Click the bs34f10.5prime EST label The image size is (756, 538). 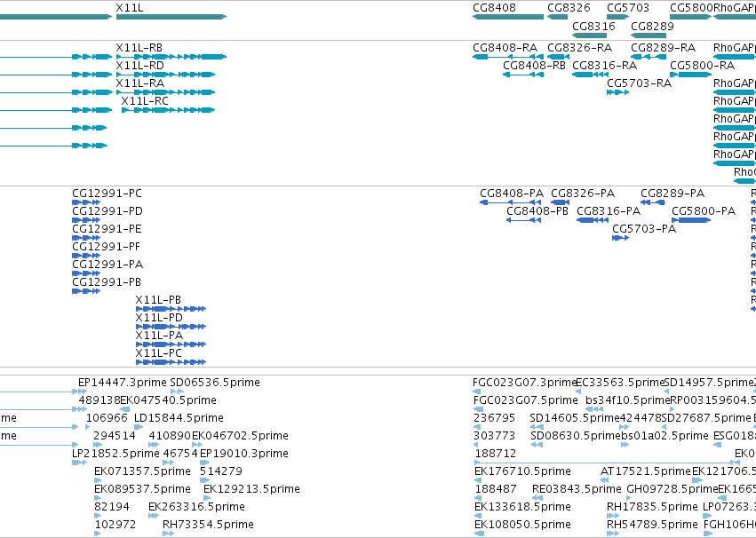[628, 400]
